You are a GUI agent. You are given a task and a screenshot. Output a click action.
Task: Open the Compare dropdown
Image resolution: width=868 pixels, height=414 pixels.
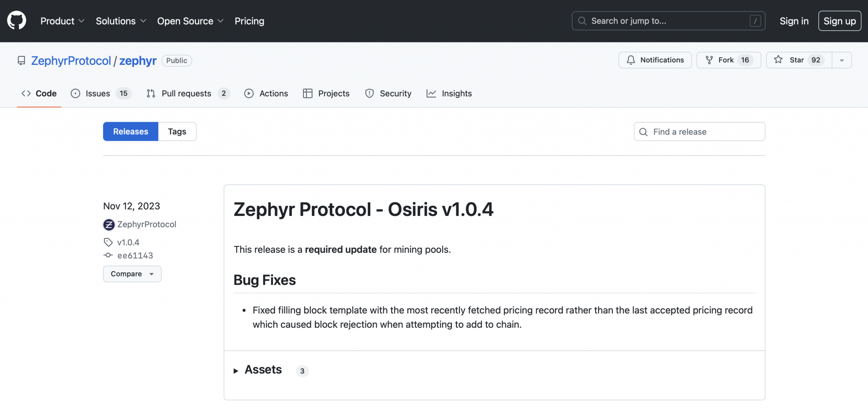pyautogui.click(x=132, y=274)
